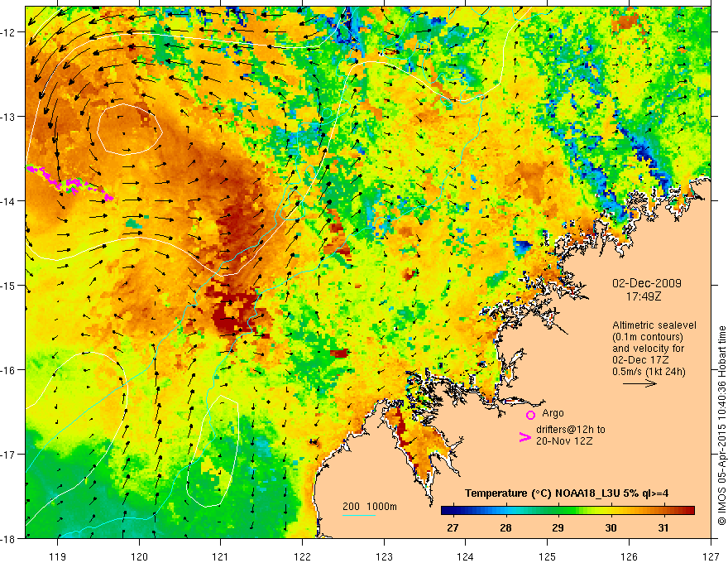Click the magenta drifter track on the map
The image size is (728, 563).
[69, 185]
